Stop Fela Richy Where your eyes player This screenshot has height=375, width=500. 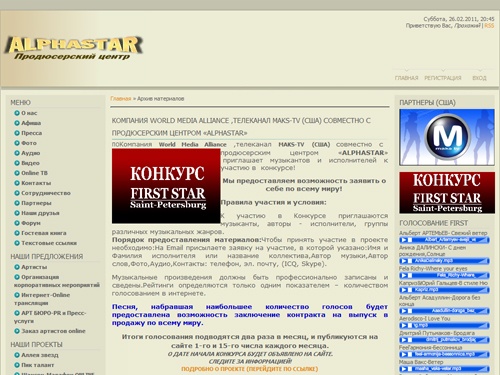(x=410, y=275)
